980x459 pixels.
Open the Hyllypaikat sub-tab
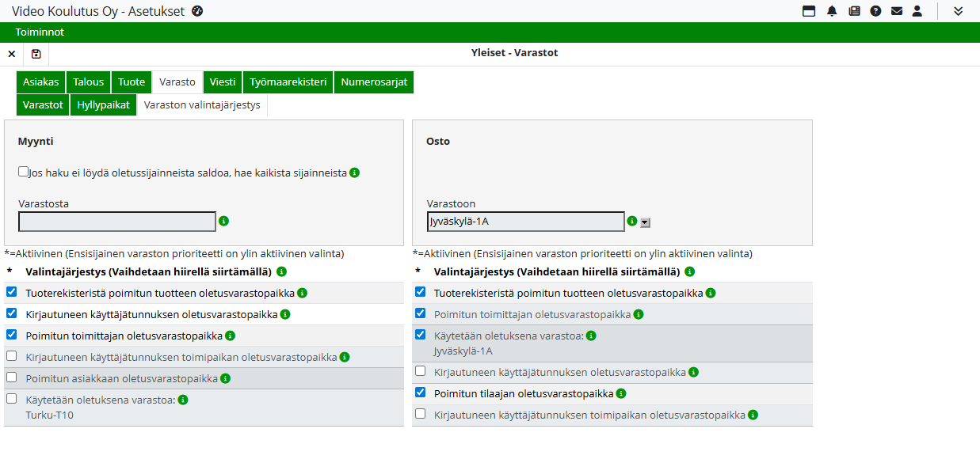point(103,105)
